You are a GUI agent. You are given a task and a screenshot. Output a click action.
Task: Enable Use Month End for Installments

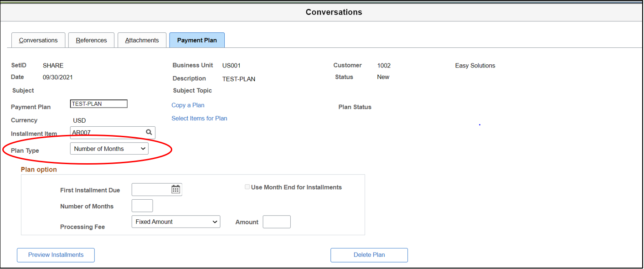[x=247, y=187]
